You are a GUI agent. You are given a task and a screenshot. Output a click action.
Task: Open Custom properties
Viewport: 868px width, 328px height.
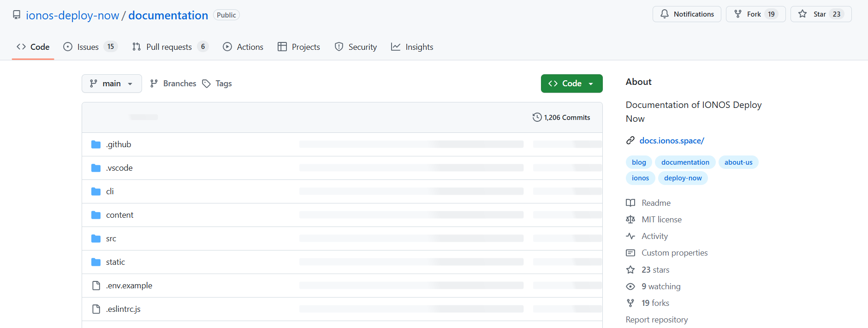(675, 253)
